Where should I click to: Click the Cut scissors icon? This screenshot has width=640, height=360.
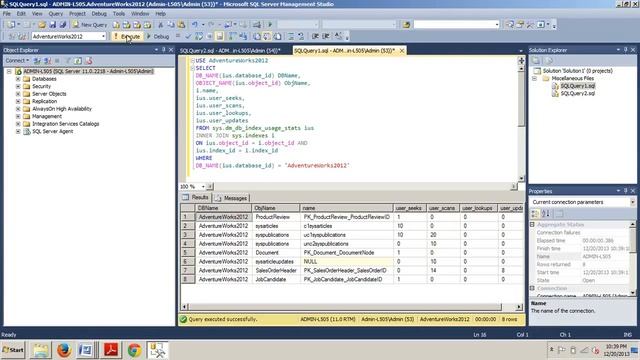[x=160, y=25]
